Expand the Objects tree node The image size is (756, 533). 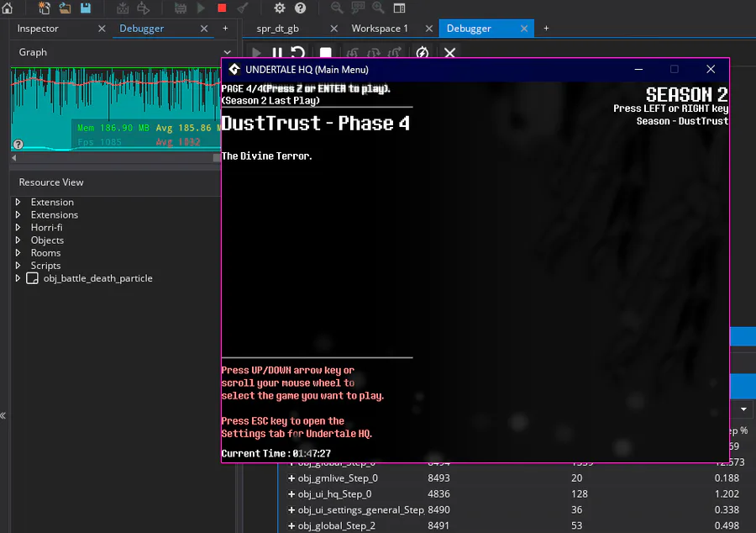[x=18, y=240]
